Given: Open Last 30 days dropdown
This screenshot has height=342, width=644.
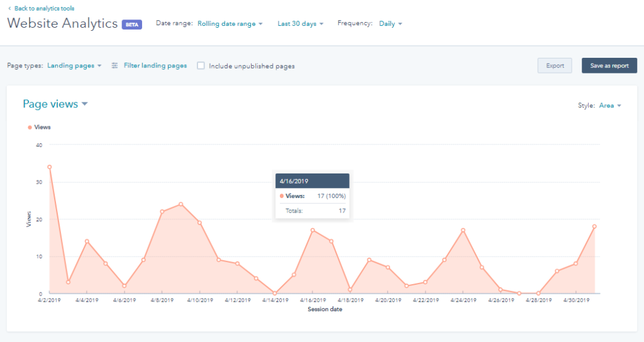Looking at the screenshot, I should pos(300,24).
